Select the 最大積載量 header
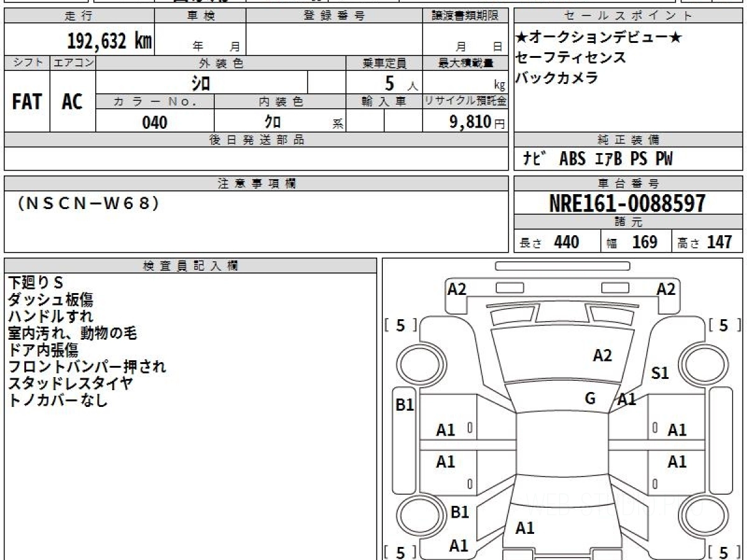Viewport: 747px width, 560px height. pyautogui.click(x=465, y=63)
